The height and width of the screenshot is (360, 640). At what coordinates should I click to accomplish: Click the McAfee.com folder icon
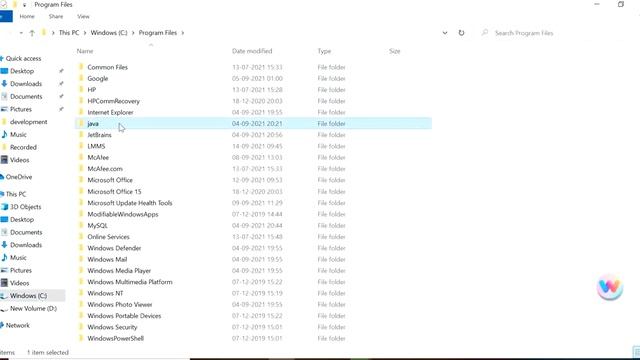(x=81, y=169)
